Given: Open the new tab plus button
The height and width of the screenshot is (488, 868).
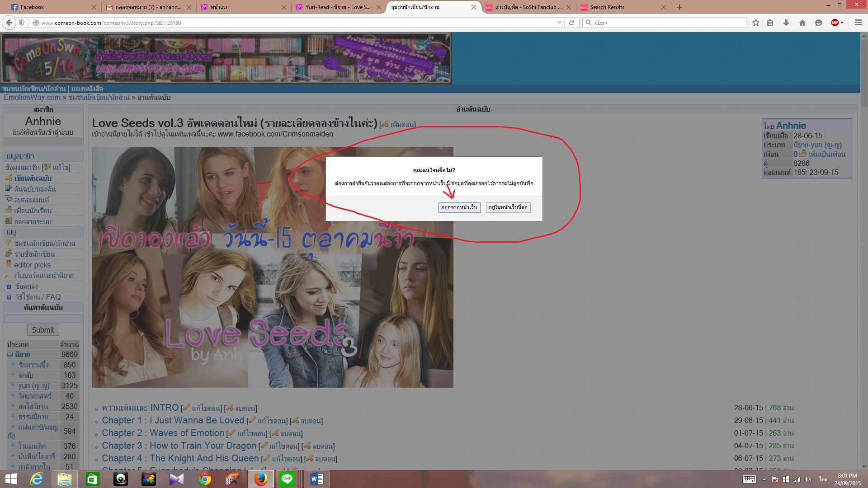Looking at the screenshot, I should pos(679,7).
